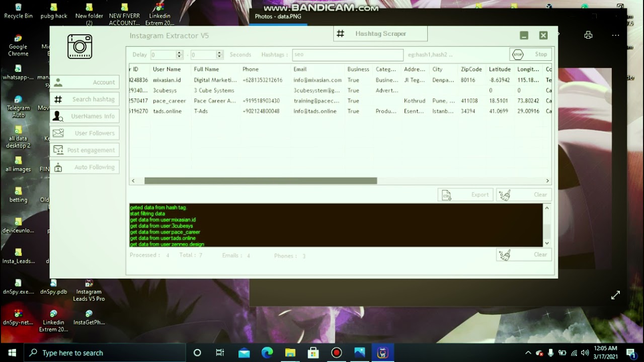Open UserNames Info sidebar option
The image size is (644, 362).
(85, 116)
